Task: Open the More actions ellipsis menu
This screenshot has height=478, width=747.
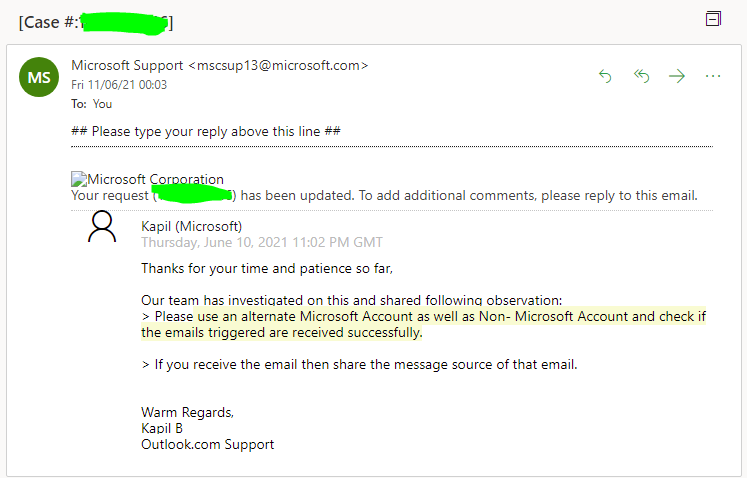Action: point(713,76)
